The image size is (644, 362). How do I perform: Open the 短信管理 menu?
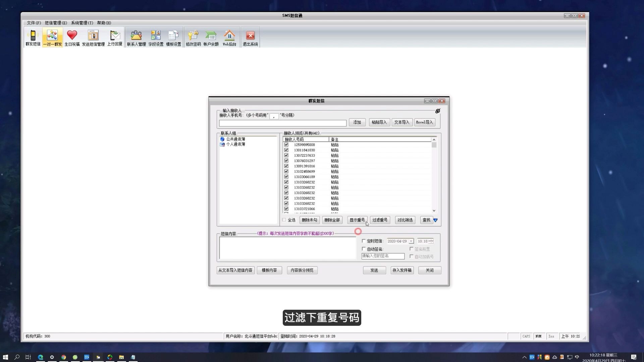click(56, 23)
